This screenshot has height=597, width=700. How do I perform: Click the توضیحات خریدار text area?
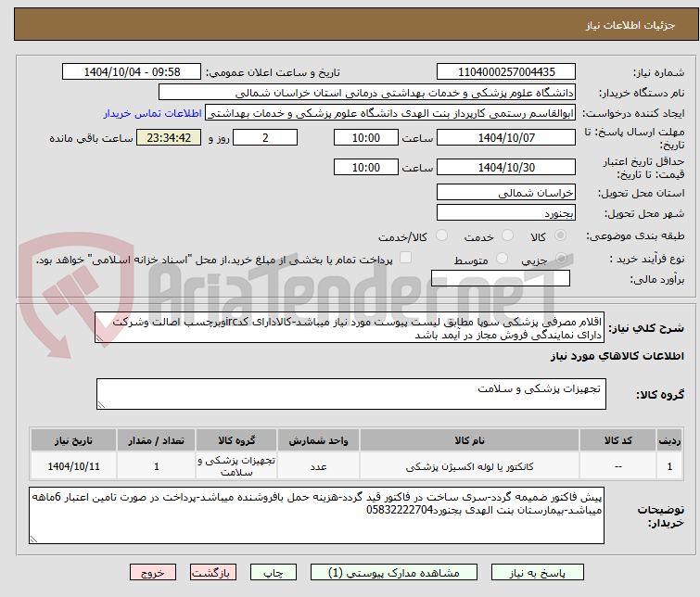317,515
